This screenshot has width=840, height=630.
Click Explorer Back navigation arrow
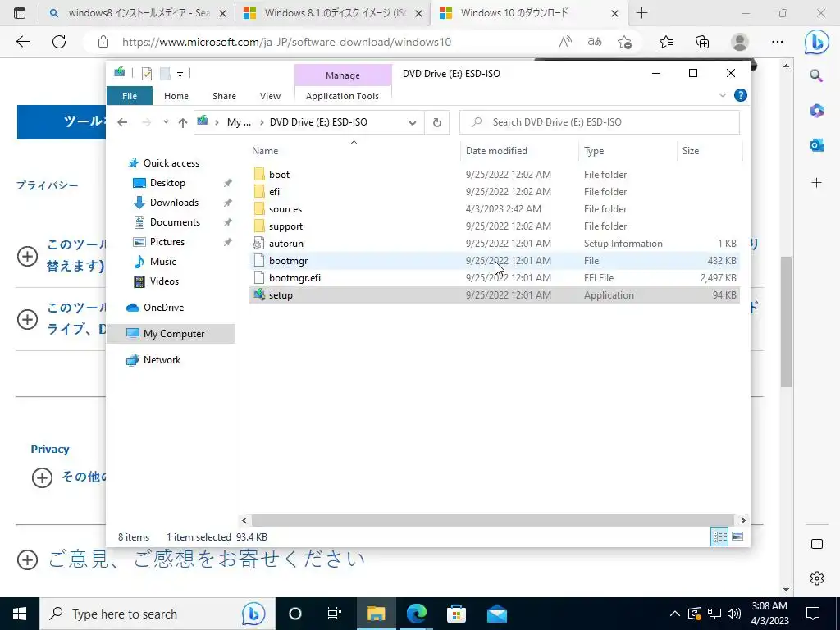click(123, 123)
